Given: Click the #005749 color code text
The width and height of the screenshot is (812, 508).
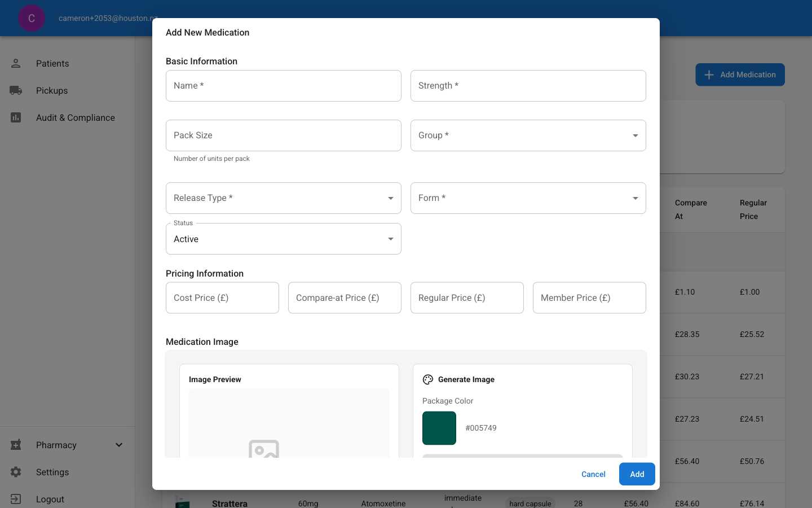Looking at the screenshot, I should pos(481,428).
